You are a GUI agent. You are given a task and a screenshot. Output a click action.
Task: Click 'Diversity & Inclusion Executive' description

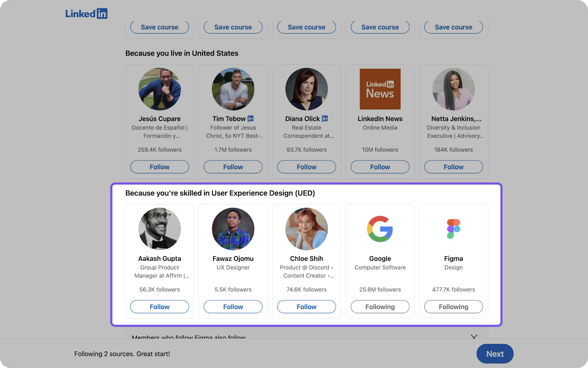pos(455,132)
